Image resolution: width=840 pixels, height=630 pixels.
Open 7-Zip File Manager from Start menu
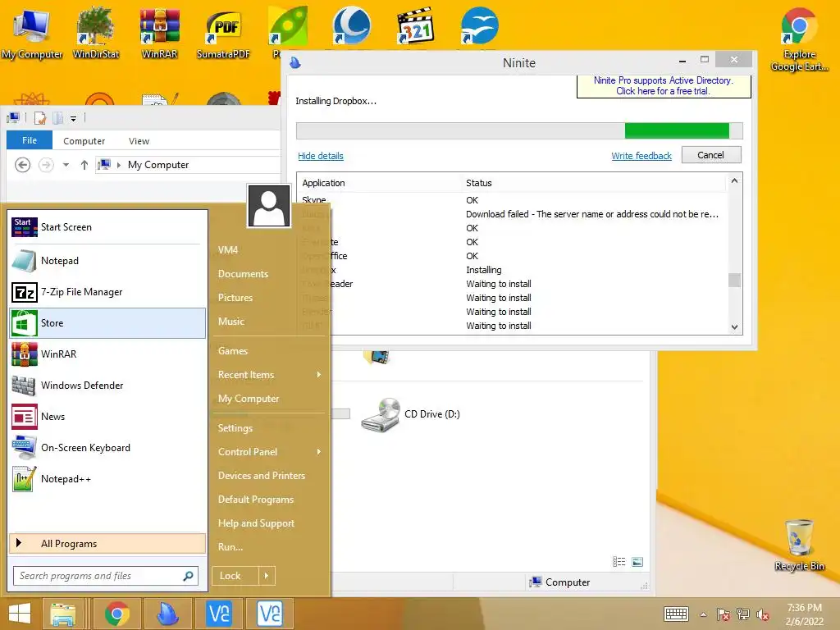point(107,292)
